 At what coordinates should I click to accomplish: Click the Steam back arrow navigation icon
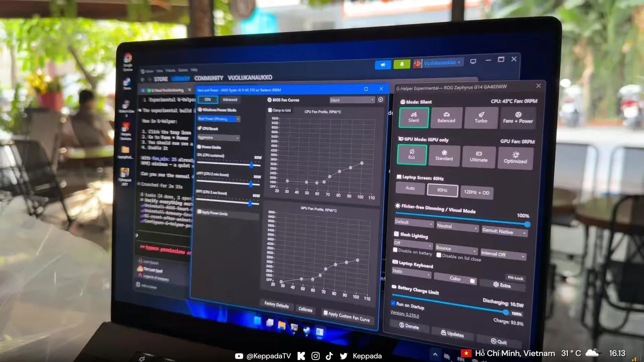tap(142, 79)
